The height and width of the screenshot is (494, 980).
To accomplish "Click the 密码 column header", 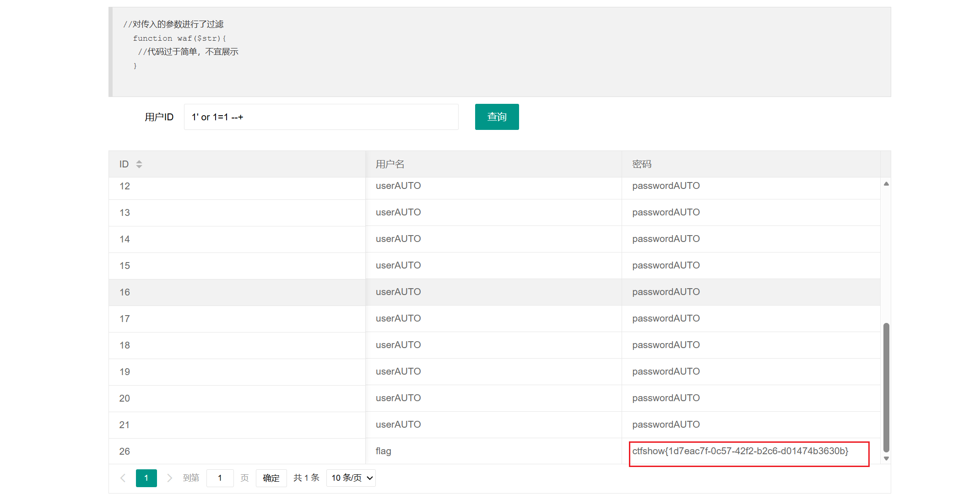I will tap(642, 164).
